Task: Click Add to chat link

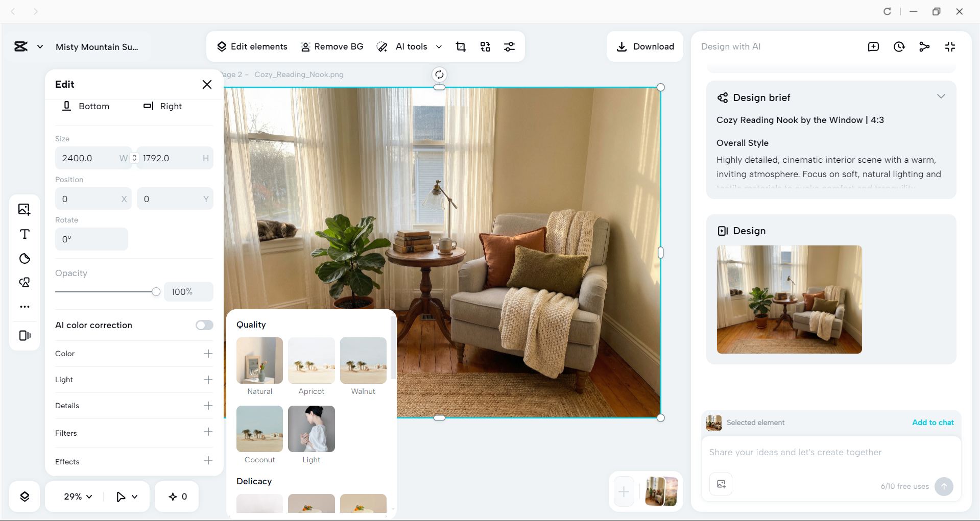Action: click(933, 423)
